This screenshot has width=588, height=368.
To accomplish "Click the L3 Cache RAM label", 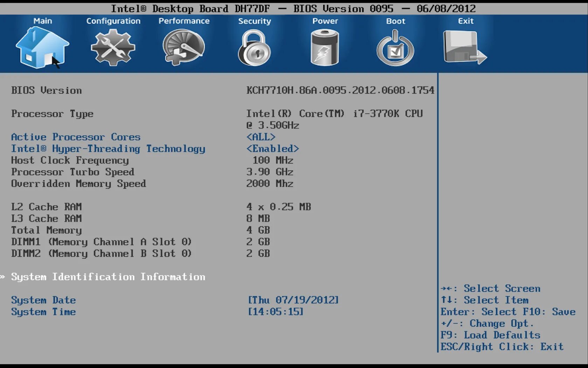I will [47, 218].
